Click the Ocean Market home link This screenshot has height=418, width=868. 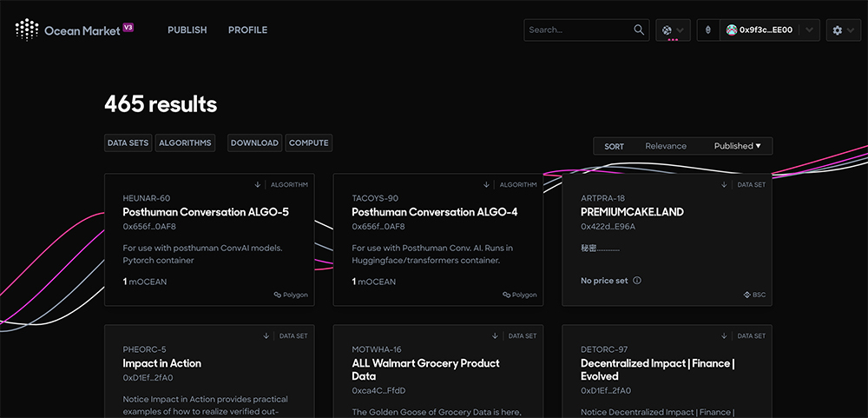(75, 30)
